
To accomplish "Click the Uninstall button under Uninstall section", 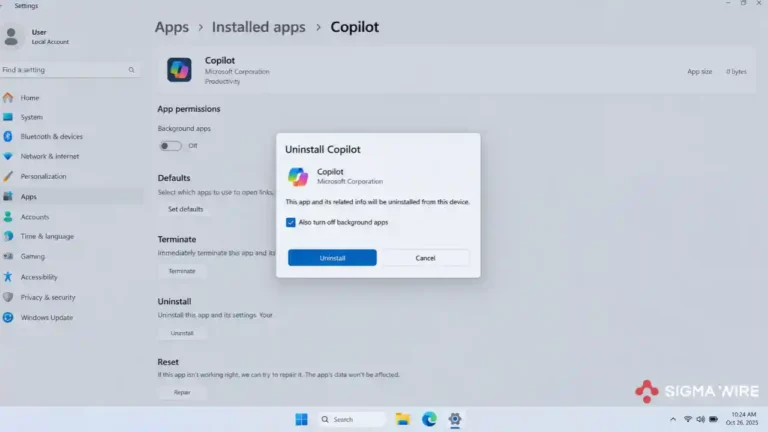I will [182, 333].
